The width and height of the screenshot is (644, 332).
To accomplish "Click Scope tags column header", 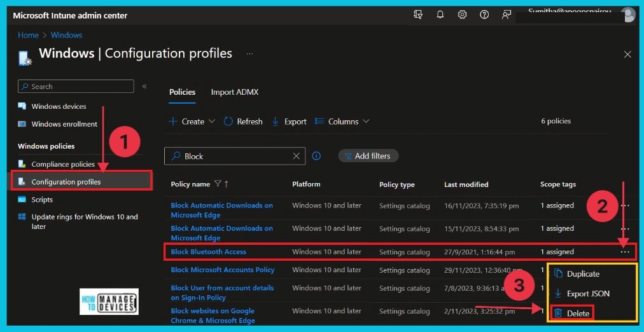I will 558,184.
